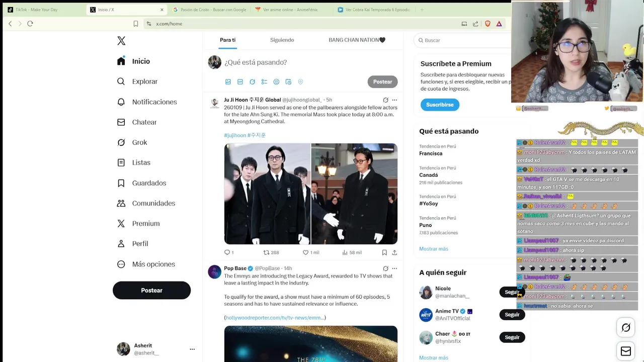Open more menu on Ju Ji Hoon post
644x362 pixels.
click(x=394, y=100)
